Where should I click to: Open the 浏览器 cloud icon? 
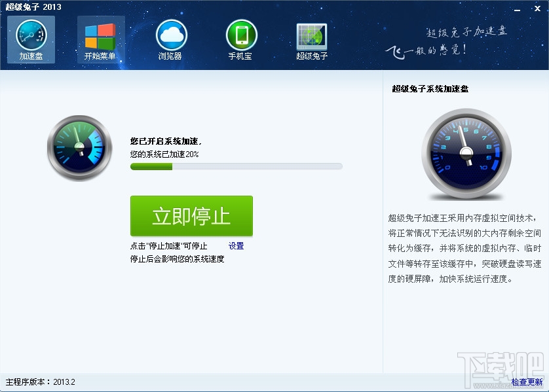coord(171,35)
